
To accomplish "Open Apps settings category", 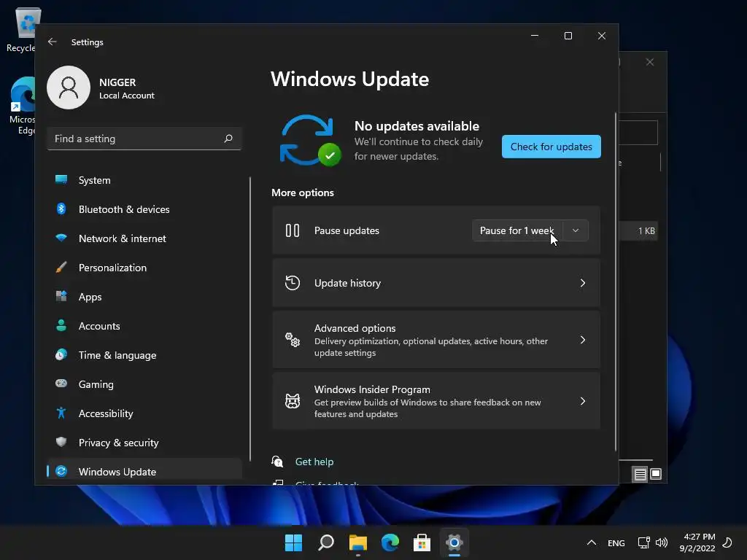I will (145, 297).
